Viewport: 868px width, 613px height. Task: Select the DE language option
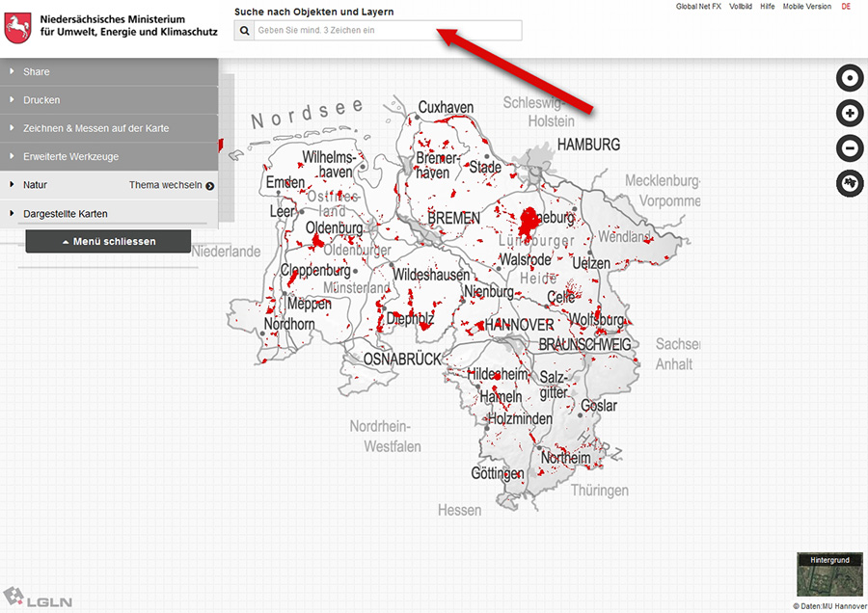point(846,7)
